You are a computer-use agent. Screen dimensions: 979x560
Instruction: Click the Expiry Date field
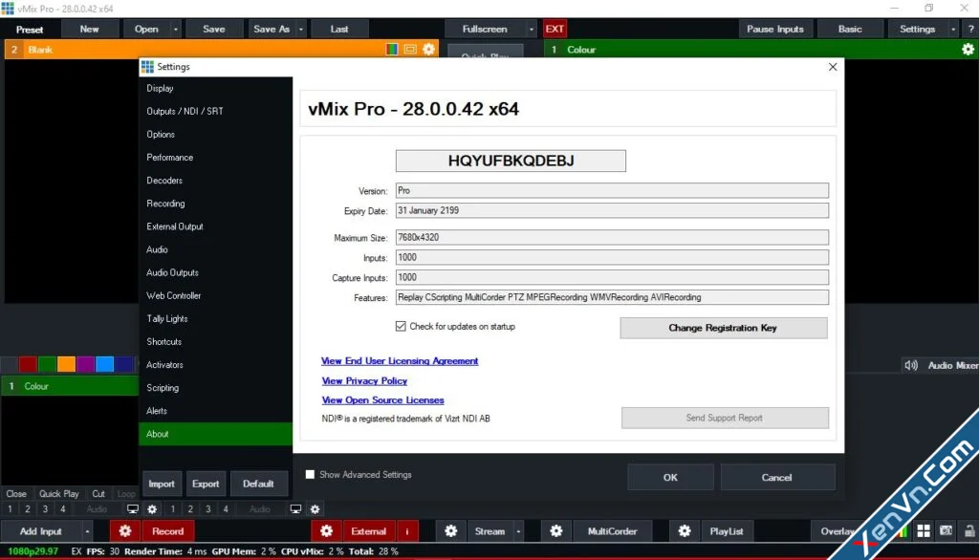(x=612, y=210)
